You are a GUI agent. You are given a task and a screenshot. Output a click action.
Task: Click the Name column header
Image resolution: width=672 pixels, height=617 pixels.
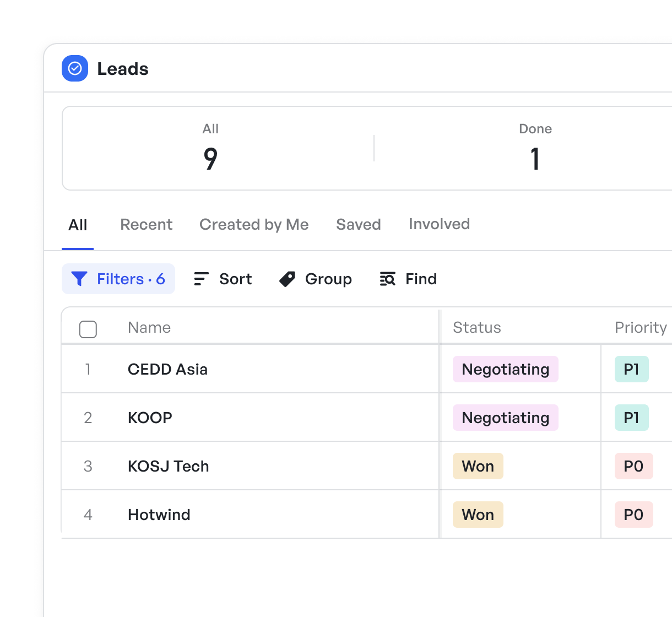(149, 328)
